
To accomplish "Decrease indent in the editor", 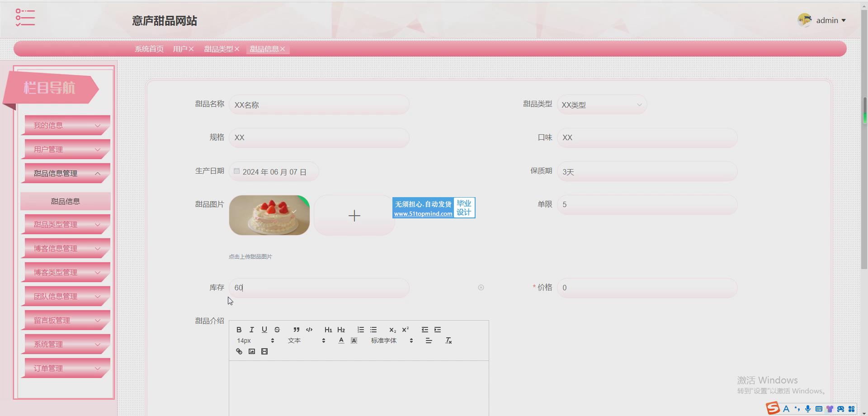I will pyautogui.click(x=425, y=330).
